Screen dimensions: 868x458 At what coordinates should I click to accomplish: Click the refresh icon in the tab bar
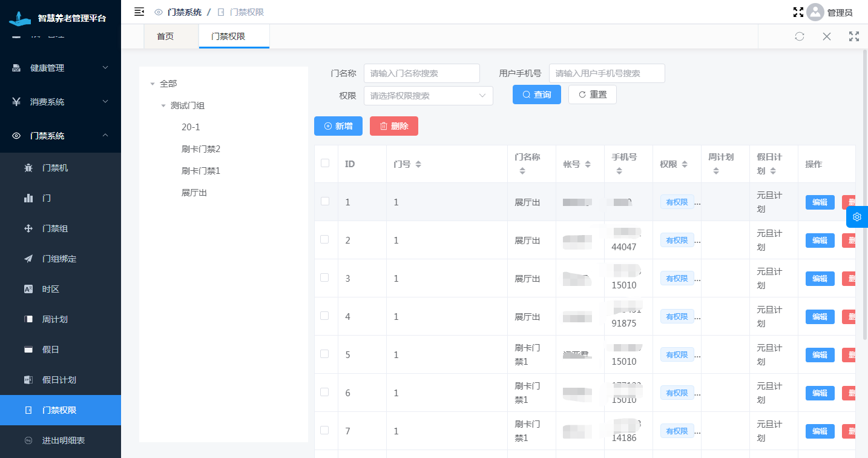799,36
